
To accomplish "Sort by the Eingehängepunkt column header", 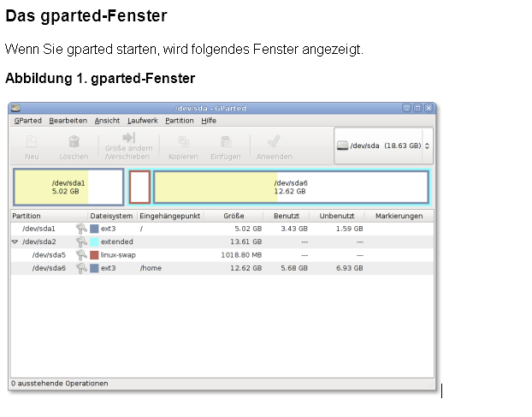I will (170, 216).
